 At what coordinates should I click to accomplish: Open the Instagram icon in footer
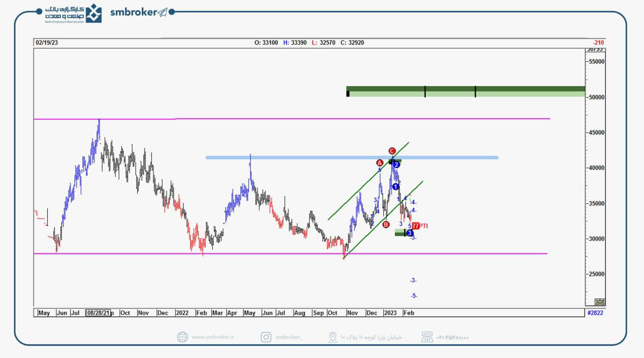[x=266, y=337]
